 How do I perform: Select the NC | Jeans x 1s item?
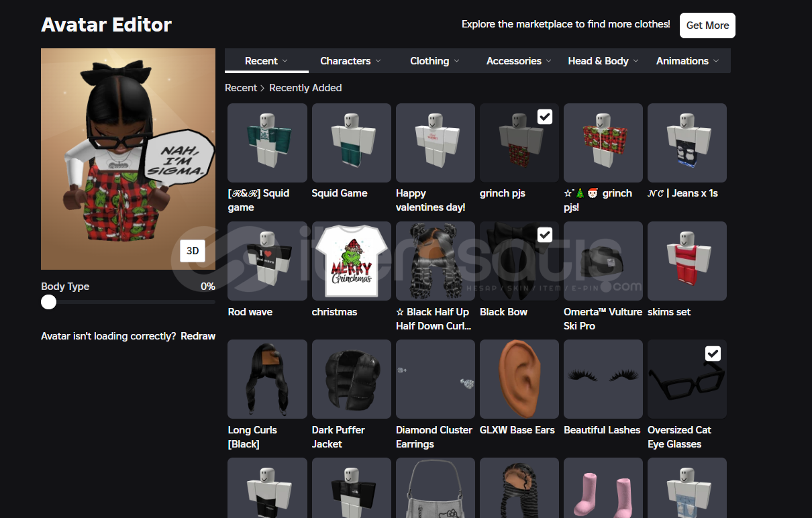coord(687,143)
